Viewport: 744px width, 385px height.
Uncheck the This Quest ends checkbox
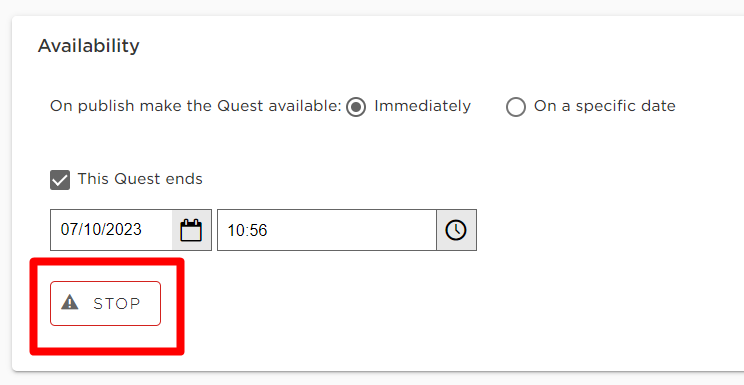(60, 180)
